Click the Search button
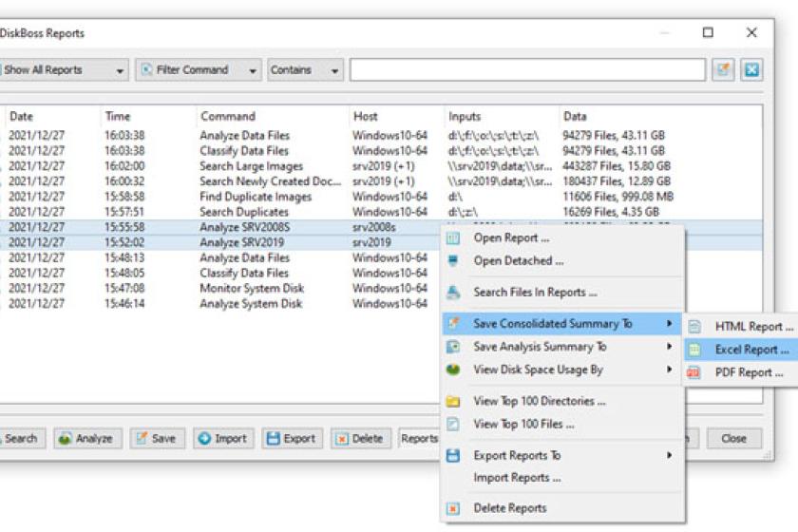Screen dimensions: 798x532 22,438
